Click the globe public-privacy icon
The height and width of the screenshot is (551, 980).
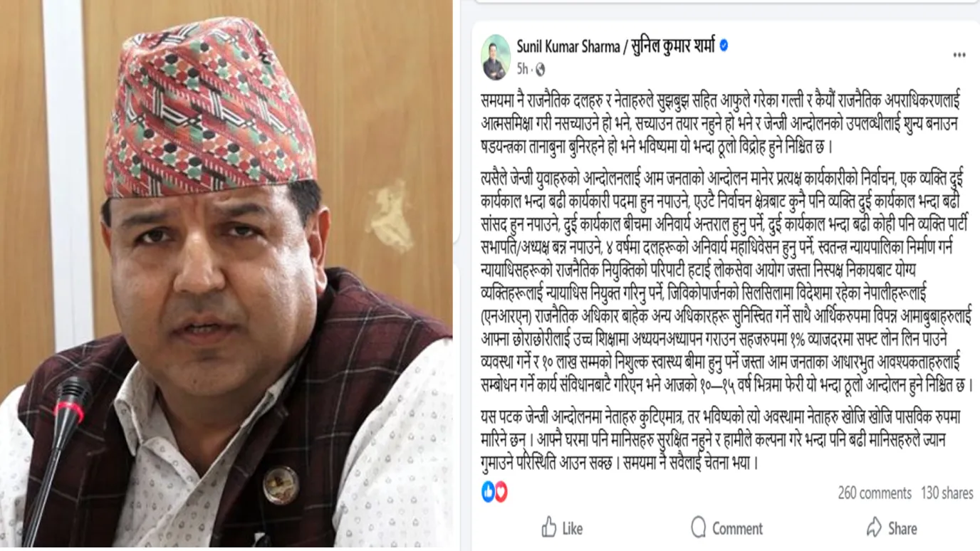tap(540, 70)
